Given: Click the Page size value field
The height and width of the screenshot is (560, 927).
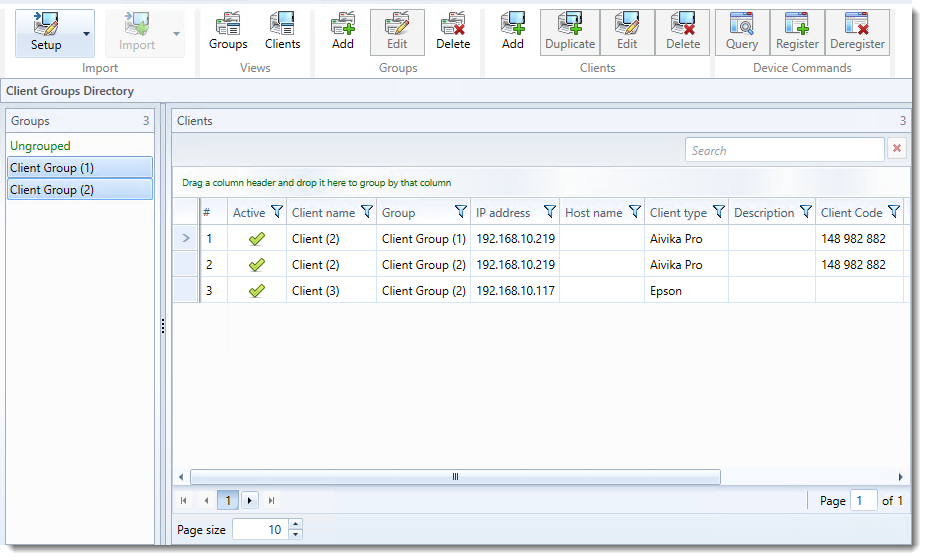Looking at the screenshot, I should pos(260,529).
